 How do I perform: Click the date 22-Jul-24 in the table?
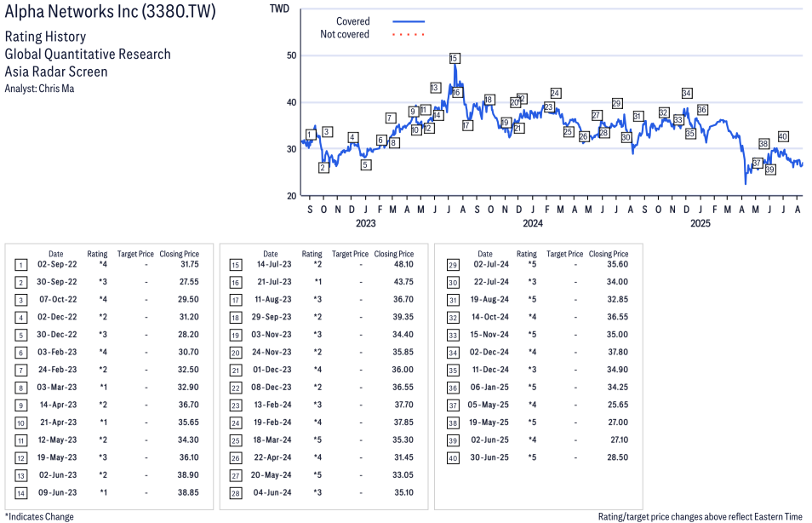491,282
